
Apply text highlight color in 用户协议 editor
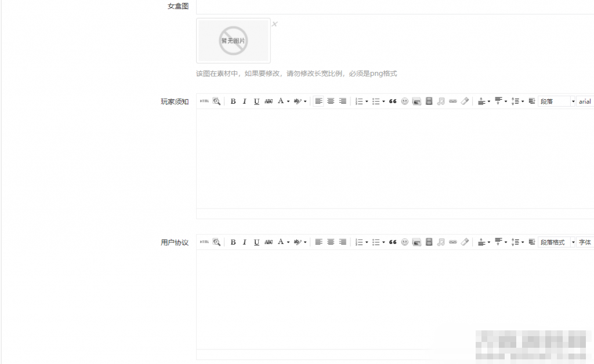coord(298,242)
